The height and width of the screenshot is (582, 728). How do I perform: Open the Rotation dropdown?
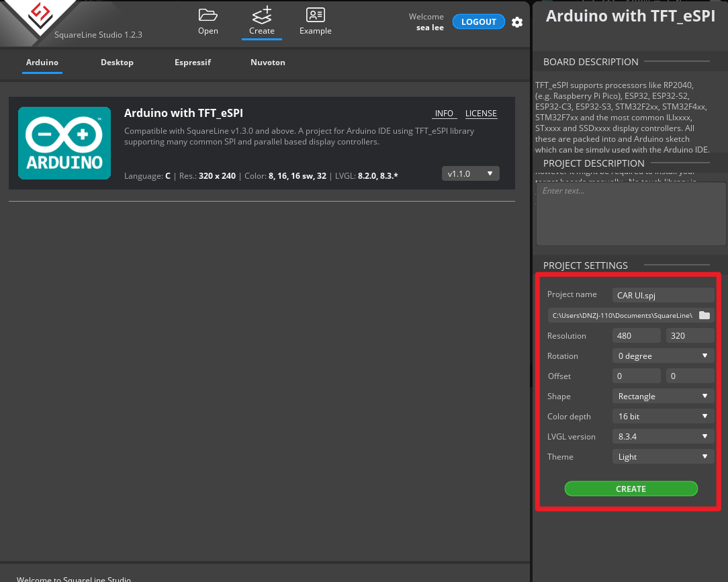(663, 356)
